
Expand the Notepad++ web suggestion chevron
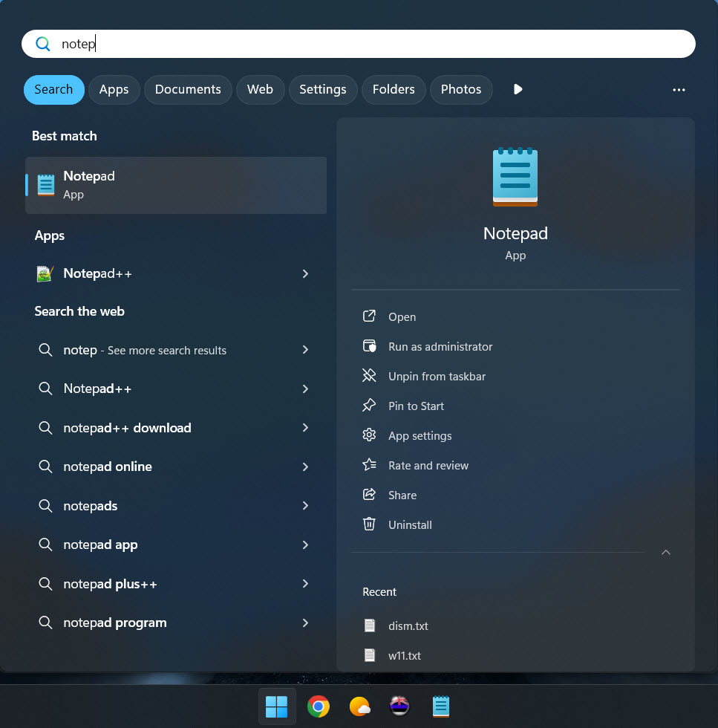tap(305, 389)
